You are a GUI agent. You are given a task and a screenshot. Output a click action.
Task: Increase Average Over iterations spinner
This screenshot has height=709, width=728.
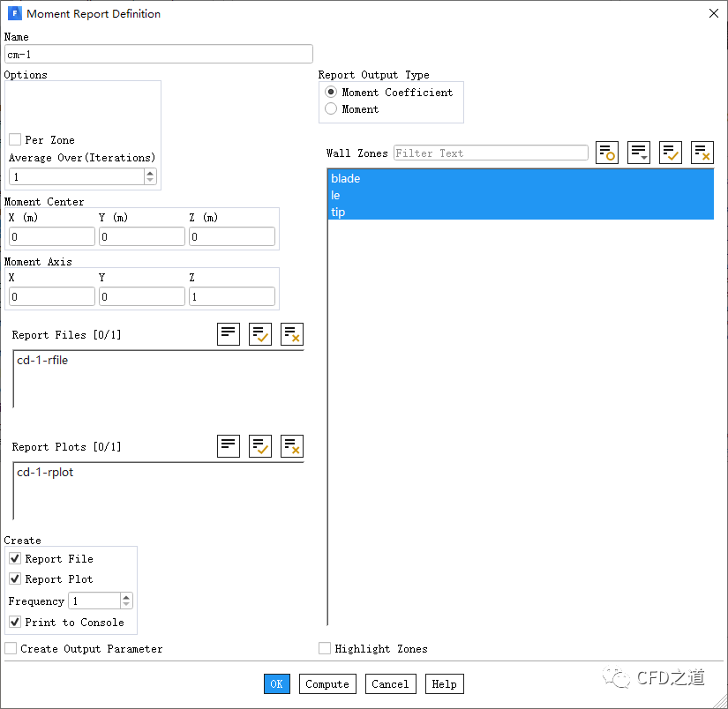click(x=150, y=173)
